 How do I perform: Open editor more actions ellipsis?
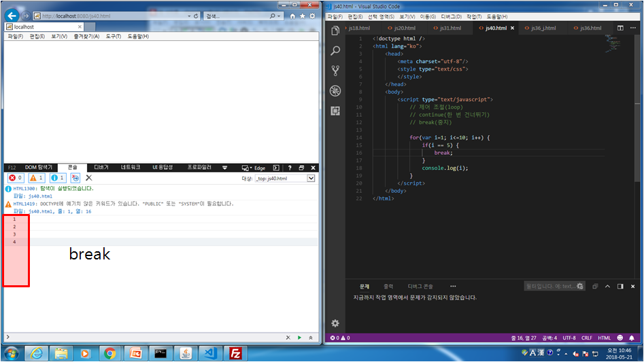click(x=633, y=28)
